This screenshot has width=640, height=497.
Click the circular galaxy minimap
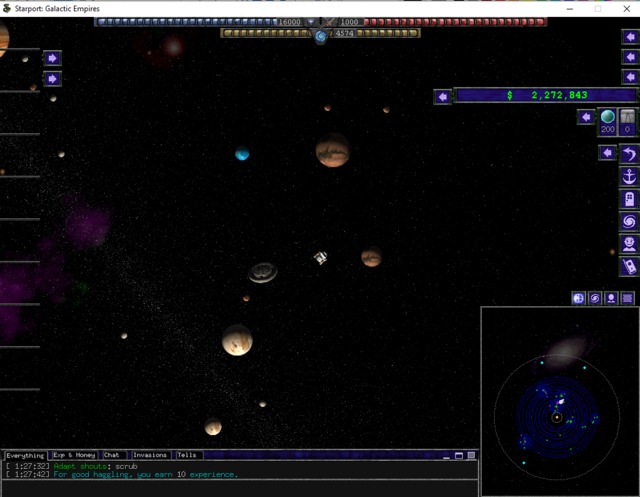coord(557,417)
